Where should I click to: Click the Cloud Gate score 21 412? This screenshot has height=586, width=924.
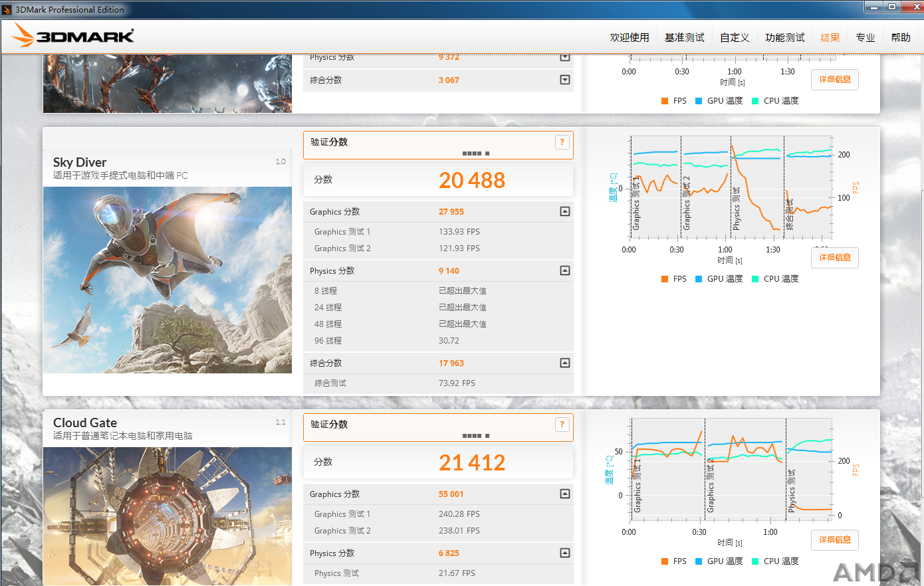click(472, 462)
